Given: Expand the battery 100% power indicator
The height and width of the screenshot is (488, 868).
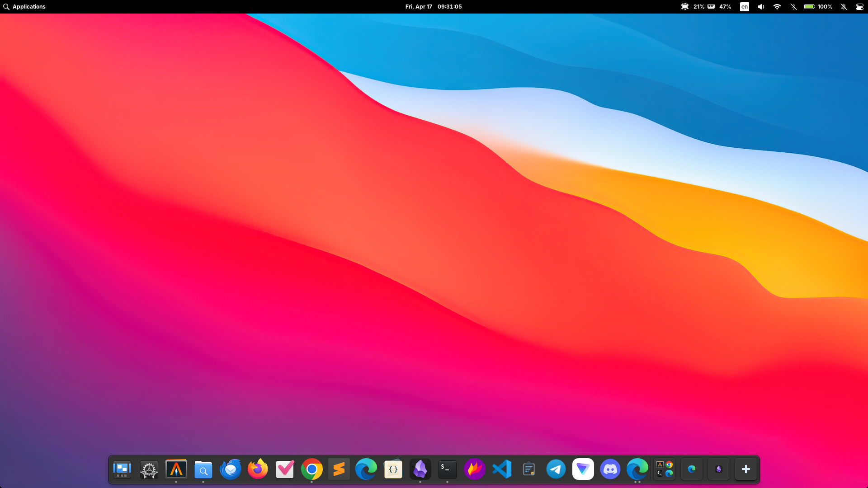Looking at the screenshot, I should (x=818, y=7).
